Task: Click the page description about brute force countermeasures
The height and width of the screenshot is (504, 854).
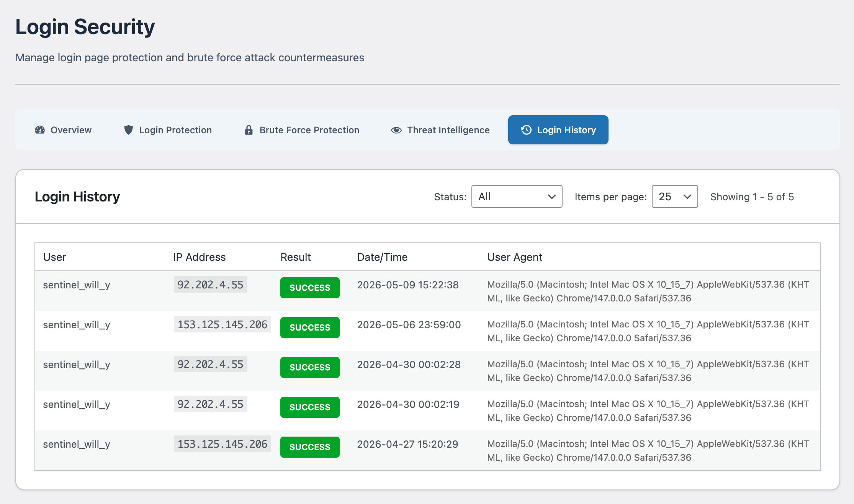Action: pyautogui.click(x=190, y=57)
